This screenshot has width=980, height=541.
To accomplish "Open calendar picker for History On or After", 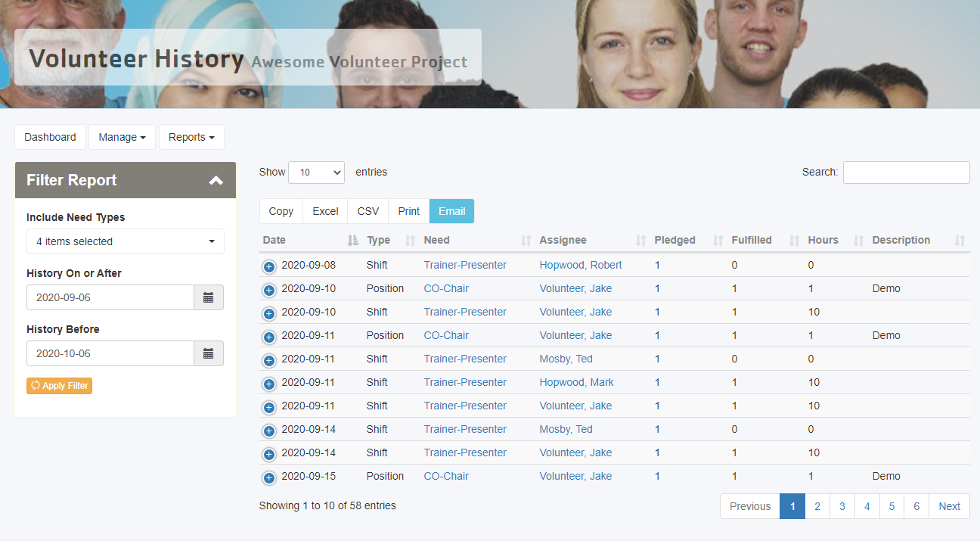I will (x=208, y=297).
